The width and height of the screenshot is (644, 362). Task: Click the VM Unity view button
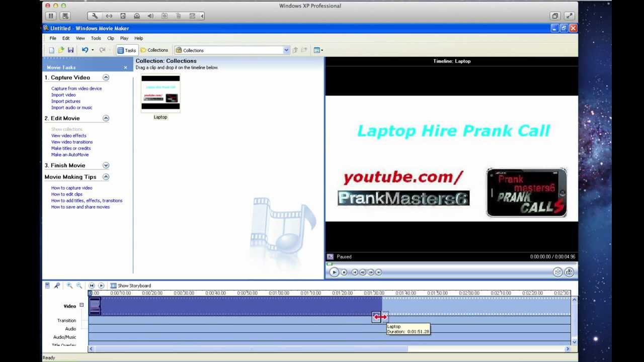[x=555, y=16]
